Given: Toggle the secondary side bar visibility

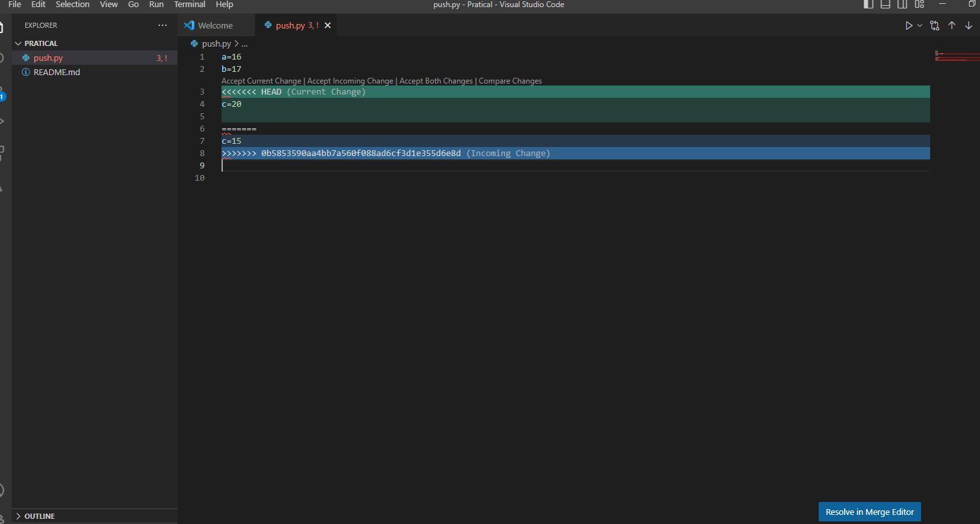Looking at the screenshot, I should pos(902,5).
